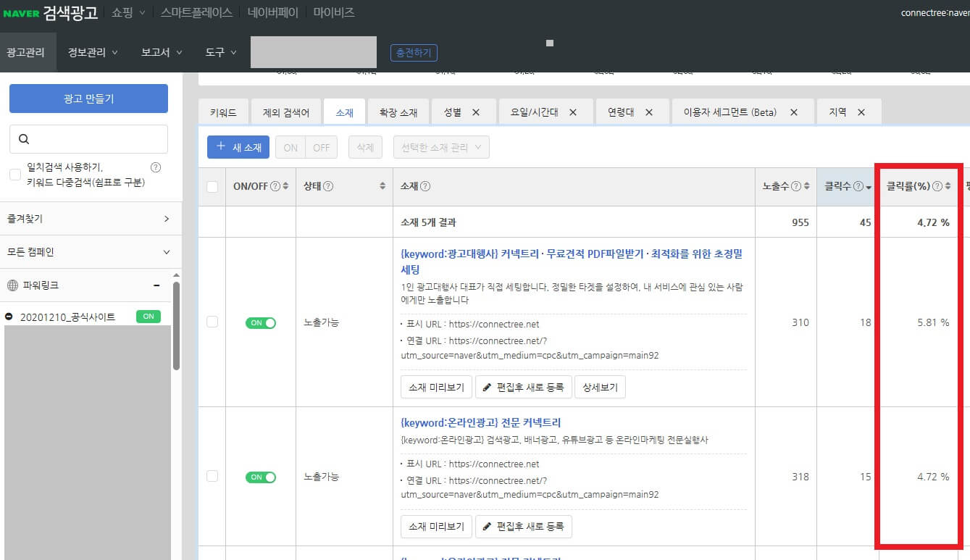Sort the 클릭률(%) column with its arrows
The width and height of the screenshot is (970, 560).
click(x=948, y=186)
